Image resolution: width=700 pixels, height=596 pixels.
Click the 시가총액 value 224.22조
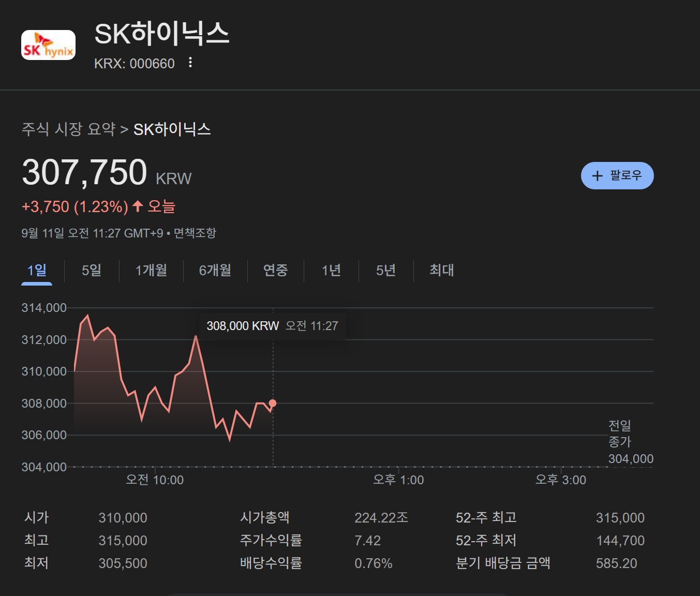click(x=381, y=518)
